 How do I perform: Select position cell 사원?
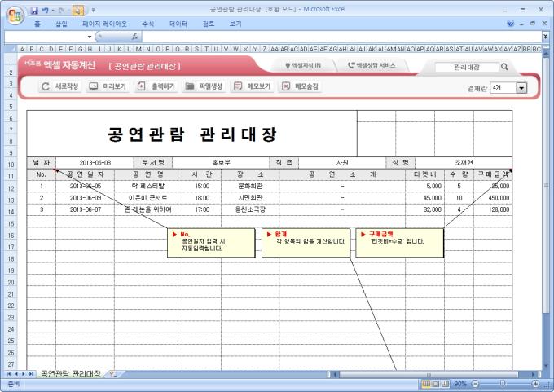(x=342, y=163)
